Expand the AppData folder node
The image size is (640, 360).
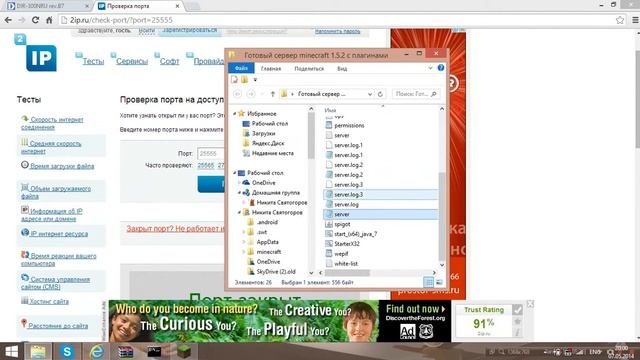pos(244,242)
